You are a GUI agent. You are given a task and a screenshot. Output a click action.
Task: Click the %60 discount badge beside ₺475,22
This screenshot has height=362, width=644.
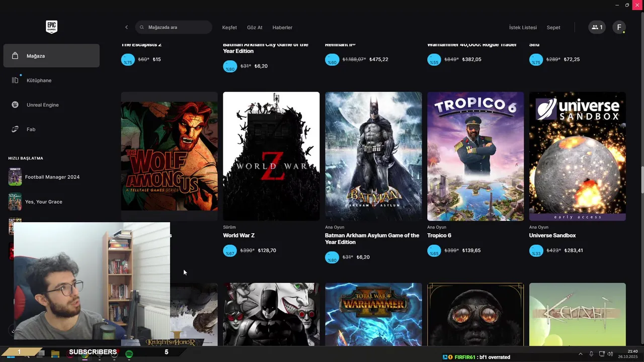[x=332, y=59]
